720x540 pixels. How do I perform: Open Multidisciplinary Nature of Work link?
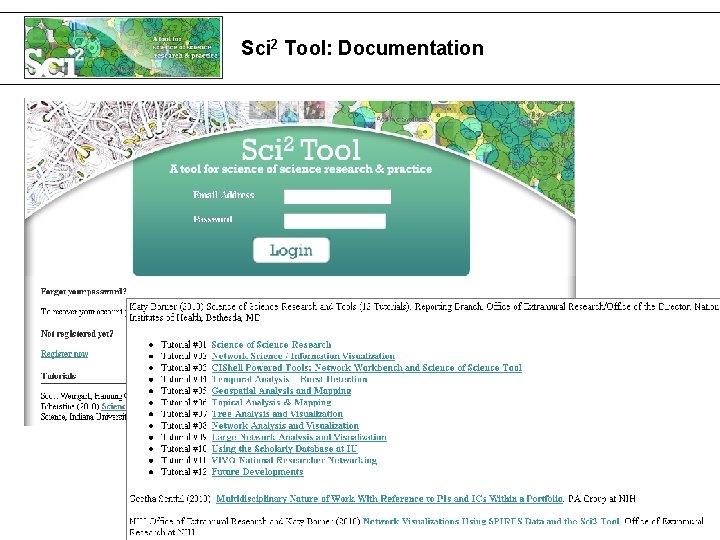coord(389,498)
